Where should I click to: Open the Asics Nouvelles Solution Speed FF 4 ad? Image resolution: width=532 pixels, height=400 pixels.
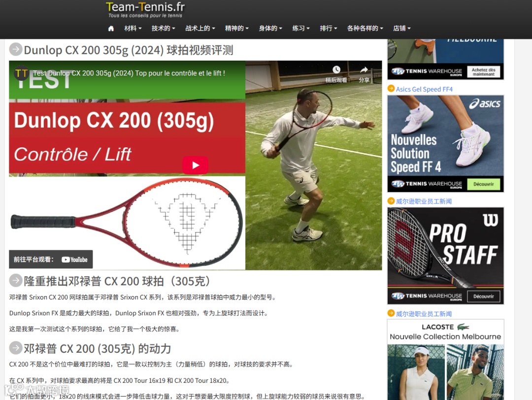tap(445, 144)
